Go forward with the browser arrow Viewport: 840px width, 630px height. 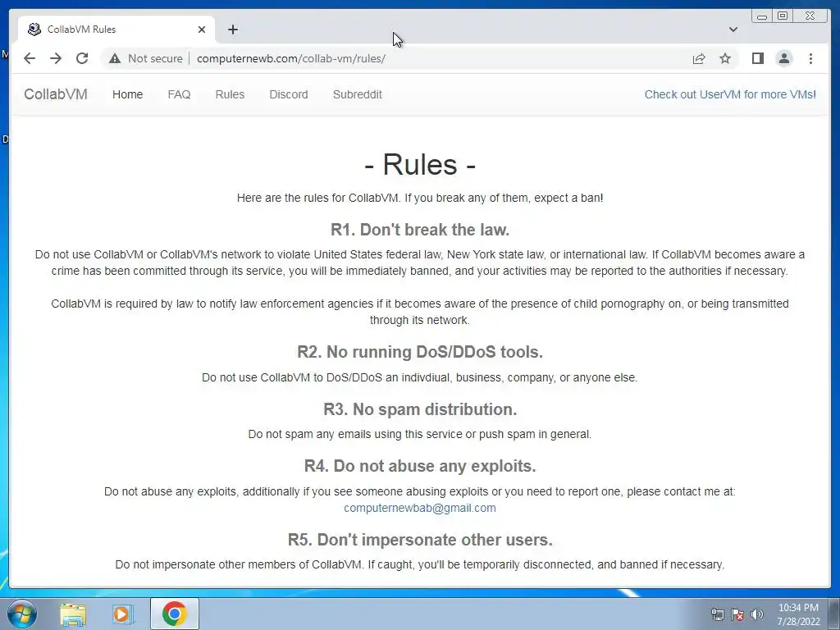tap(56, 58)
